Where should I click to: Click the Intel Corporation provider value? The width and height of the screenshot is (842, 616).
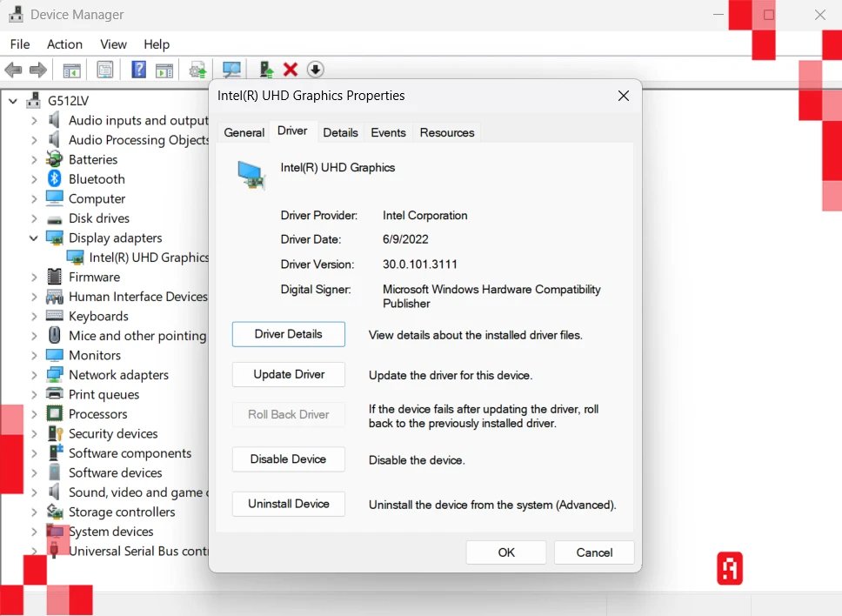click(x=424, y=216)
